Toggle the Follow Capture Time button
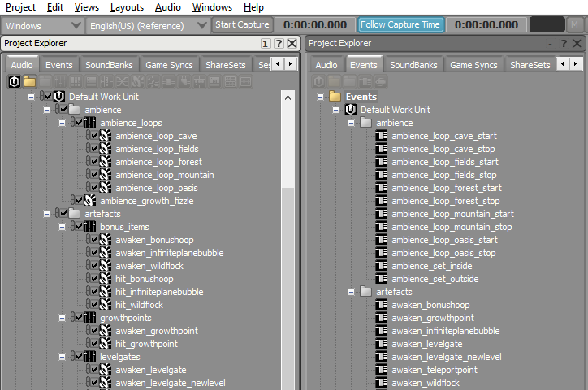 (x=400, y=24)
